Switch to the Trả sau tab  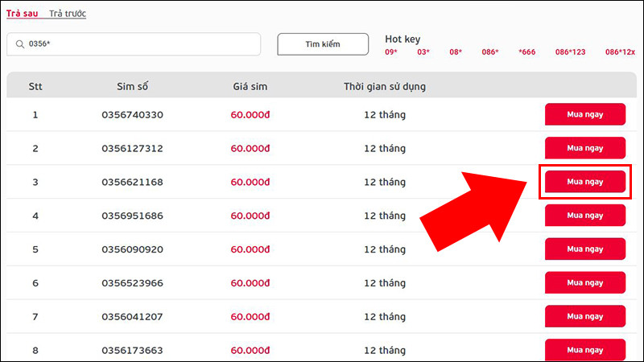[x=23, y=14]
